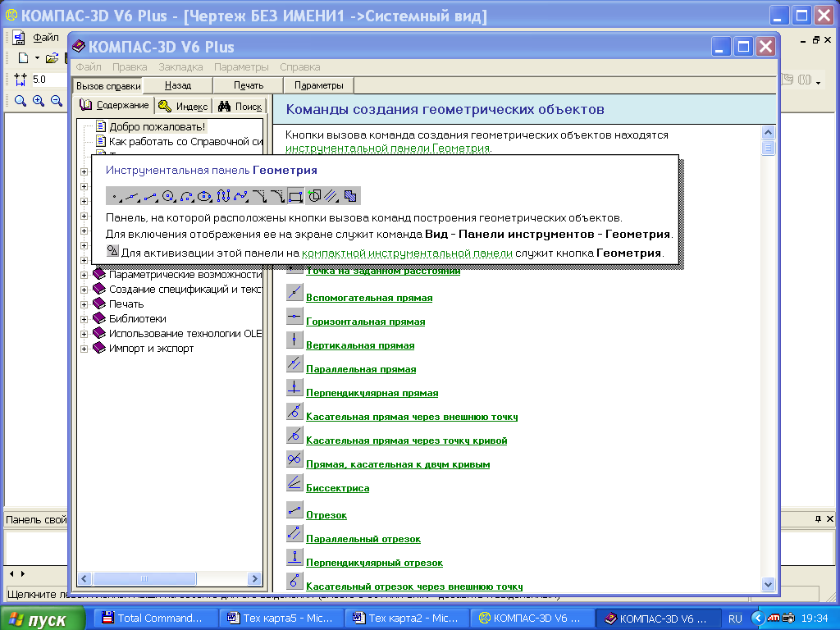The width and height of the screenshot is (840, 630).
Task: Open the Отрезок link
Action: point(326,515)
